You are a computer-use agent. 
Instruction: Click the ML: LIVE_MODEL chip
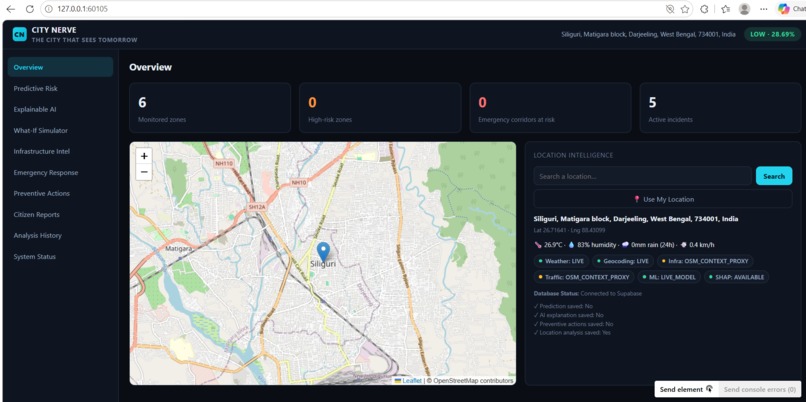(671, 277)
